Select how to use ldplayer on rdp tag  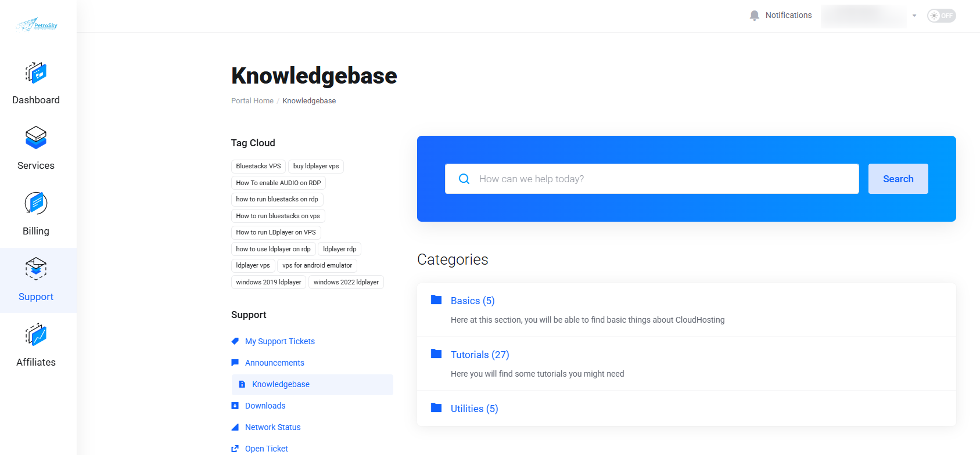point(273,249)
